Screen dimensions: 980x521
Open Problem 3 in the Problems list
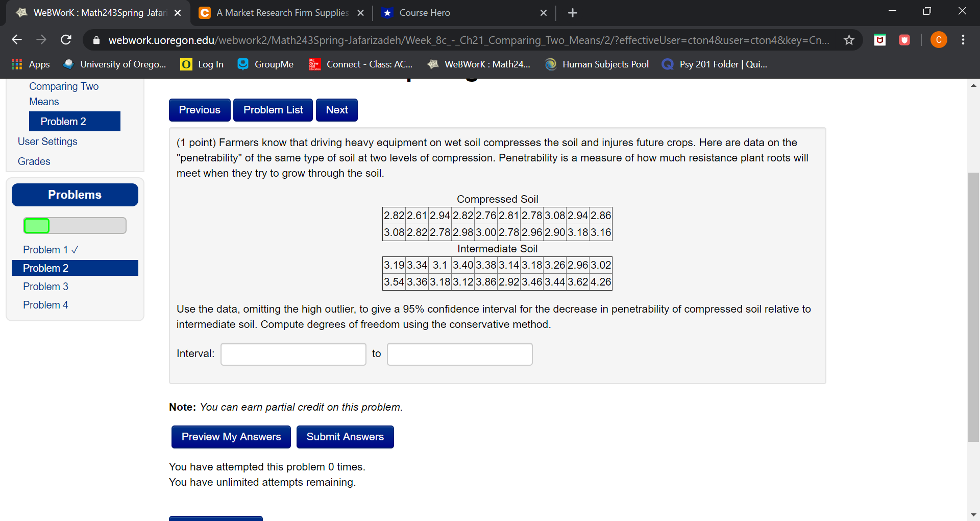pyautogui.click(x=45, y=287)
